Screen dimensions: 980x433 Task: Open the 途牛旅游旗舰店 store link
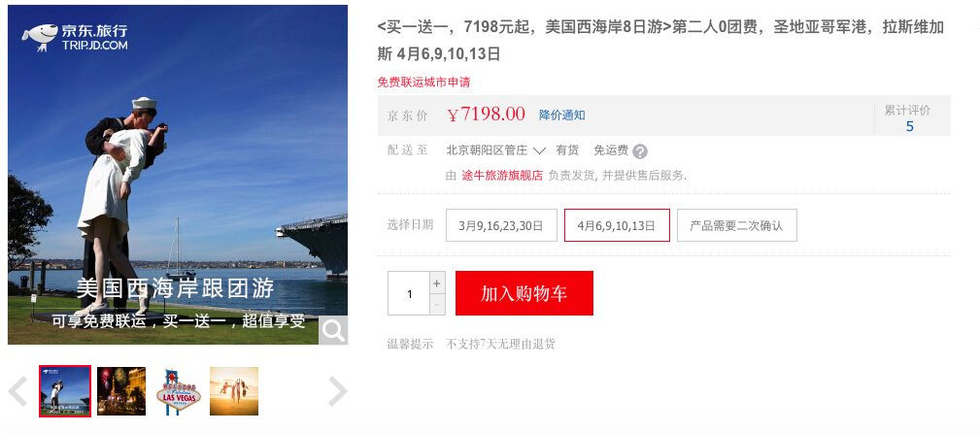pyautogui.click(x=502, y=176)
